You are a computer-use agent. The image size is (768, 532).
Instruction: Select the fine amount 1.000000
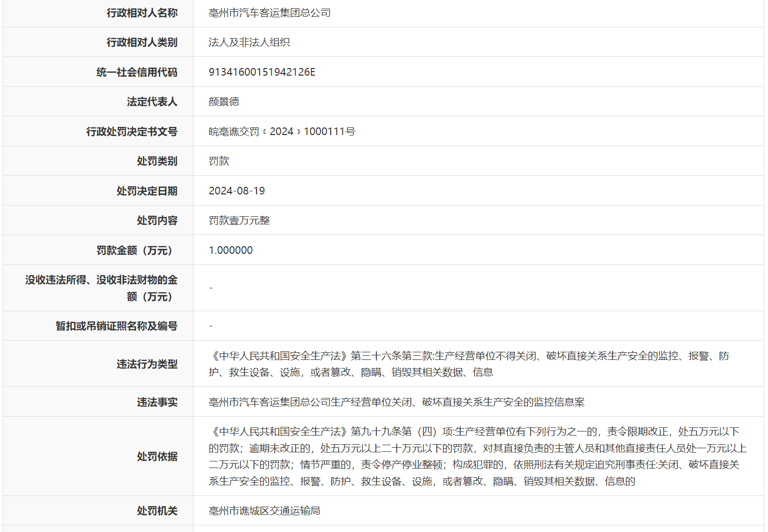pos(231,250)
